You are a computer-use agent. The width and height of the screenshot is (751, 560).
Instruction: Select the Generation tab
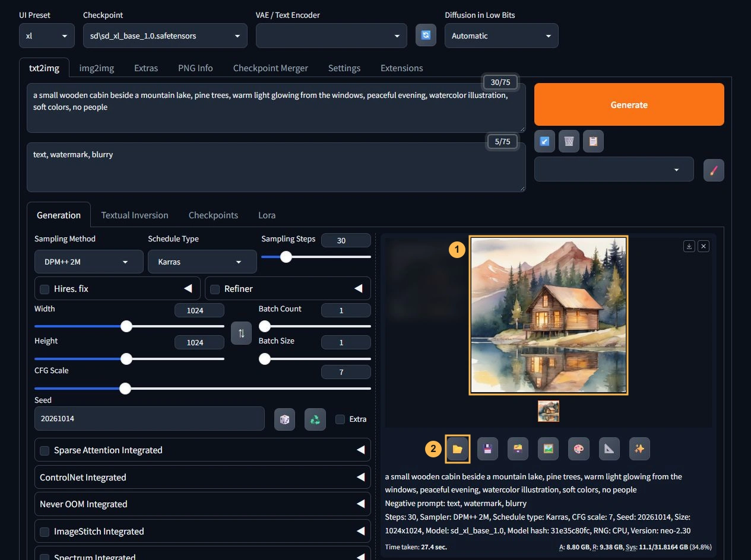tap(59, 215)
